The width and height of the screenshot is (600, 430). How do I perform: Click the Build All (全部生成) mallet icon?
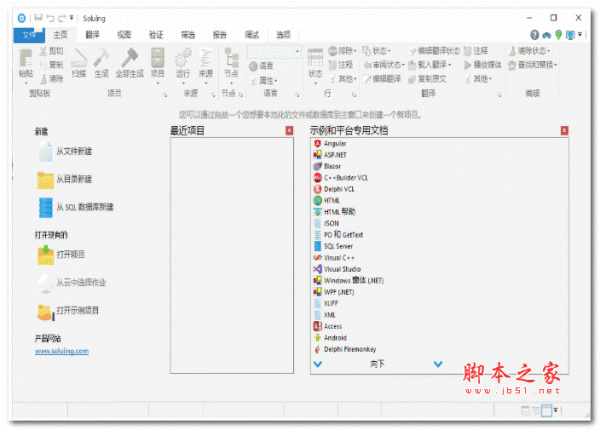130,57
